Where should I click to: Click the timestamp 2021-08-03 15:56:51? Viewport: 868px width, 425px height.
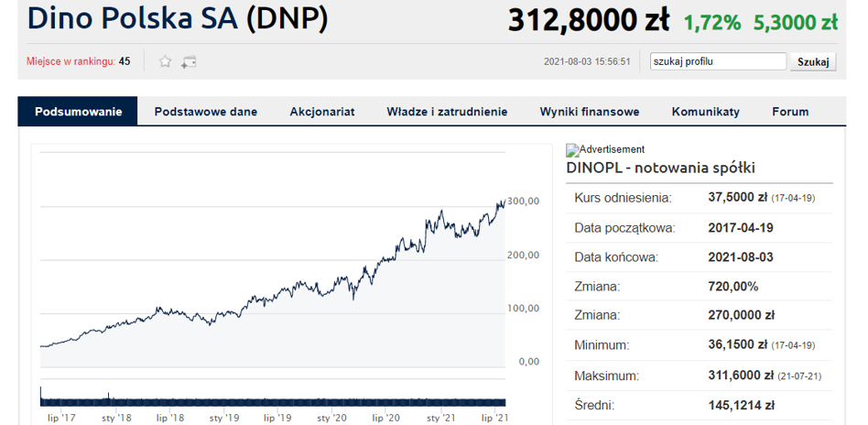click(x=587, y=62)
